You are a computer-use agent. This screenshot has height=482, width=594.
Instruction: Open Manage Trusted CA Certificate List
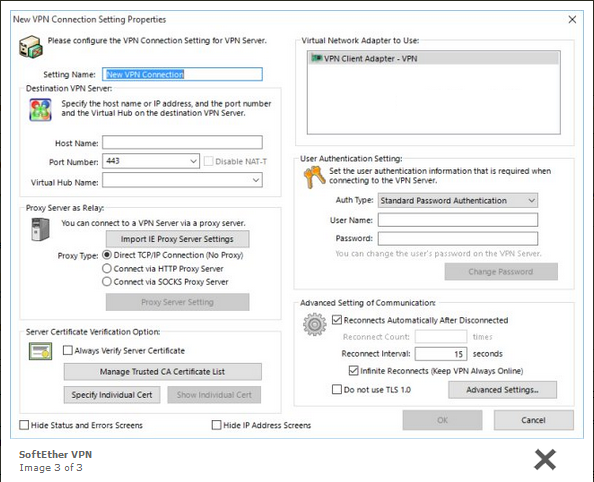[x=163, y=372]
